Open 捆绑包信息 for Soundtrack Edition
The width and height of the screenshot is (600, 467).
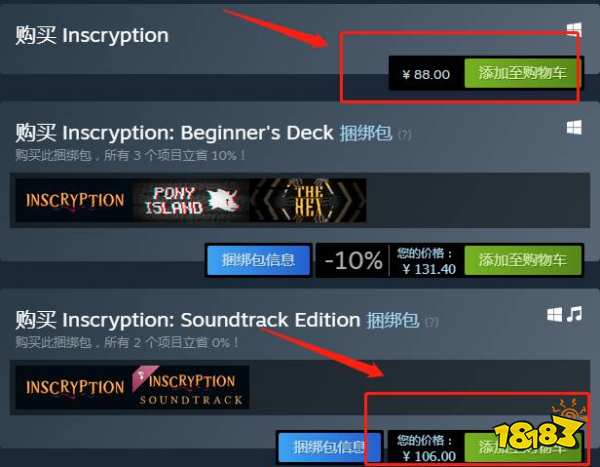click(x=329, y=447)
